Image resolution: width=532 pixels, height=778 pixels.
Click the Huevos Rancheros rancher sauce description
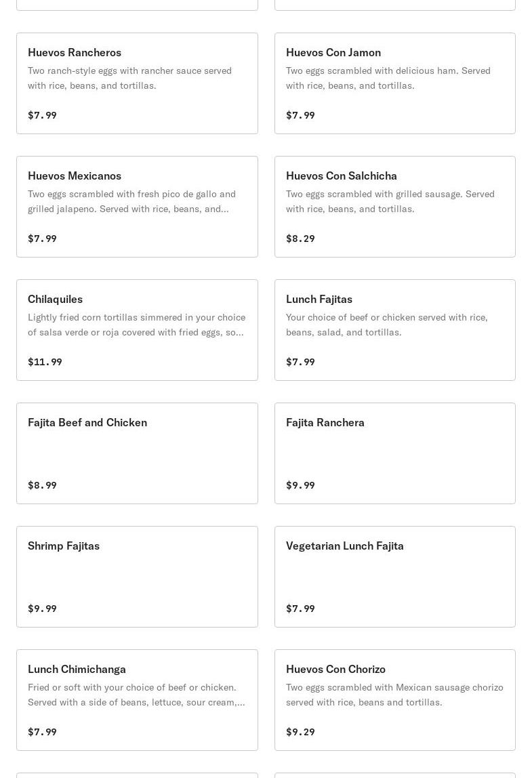(129, 78)
